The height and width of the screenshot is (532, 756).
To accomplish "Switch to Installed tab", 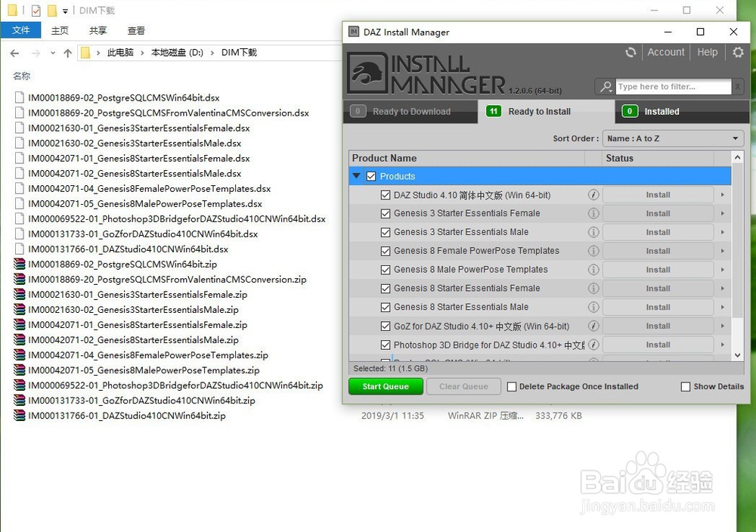I will [683, 112].
